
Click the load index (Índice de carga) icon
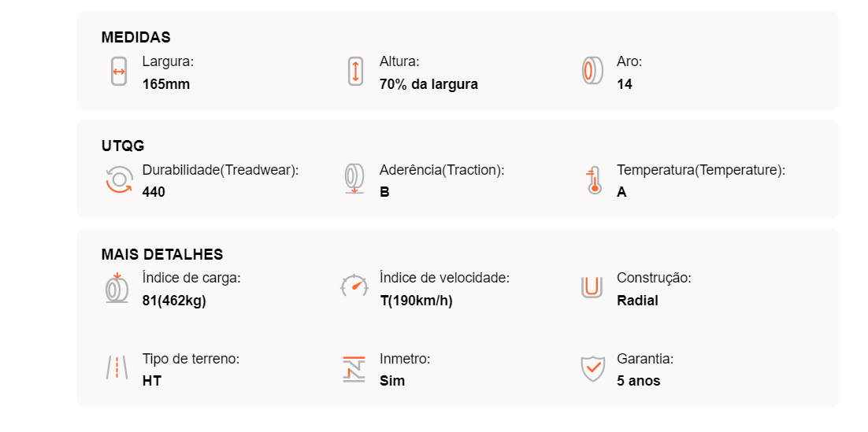pos(117,288)
